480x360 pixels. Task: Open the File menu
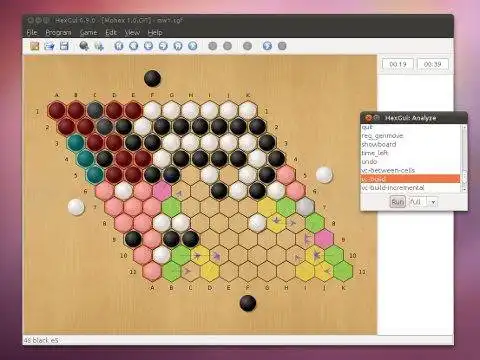point(32,32)
